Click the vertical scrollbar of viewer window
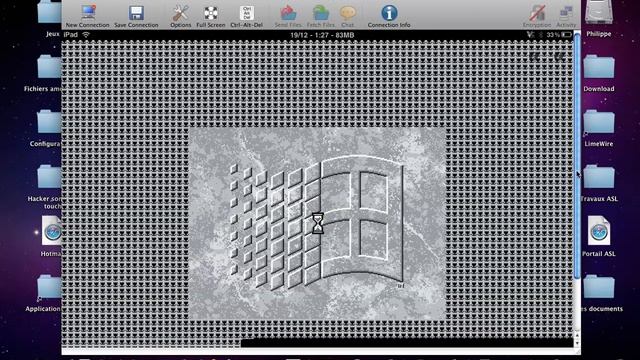This screenshot has width=640, height=360. [577, 155]
